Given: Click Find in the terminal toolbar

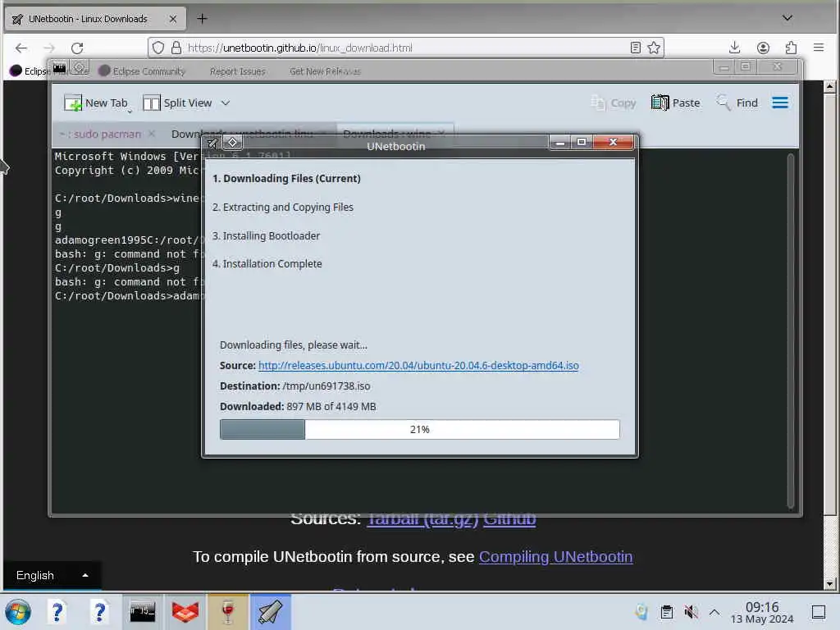Looking at the screenshot, I should click(737, 103).
